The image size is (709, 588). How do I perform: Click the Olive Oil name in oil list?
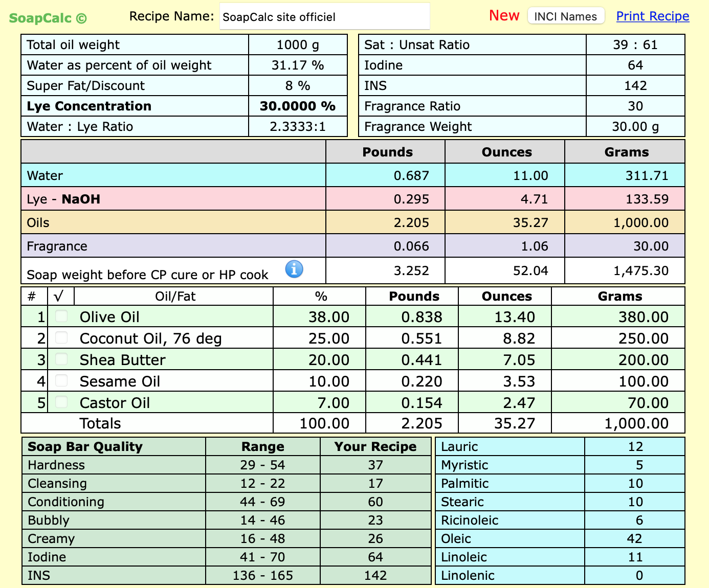(x=109, y=317)
